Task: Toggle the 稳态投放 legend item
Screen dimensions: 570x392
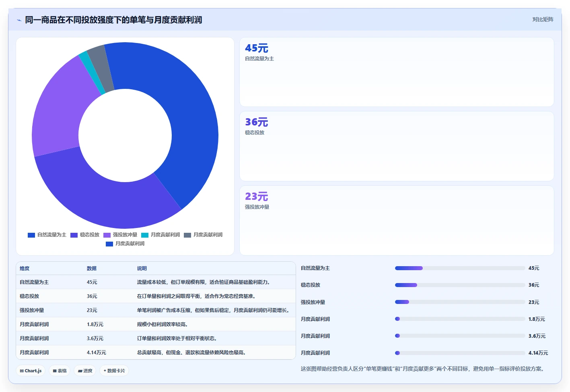Action: [85, 235]
